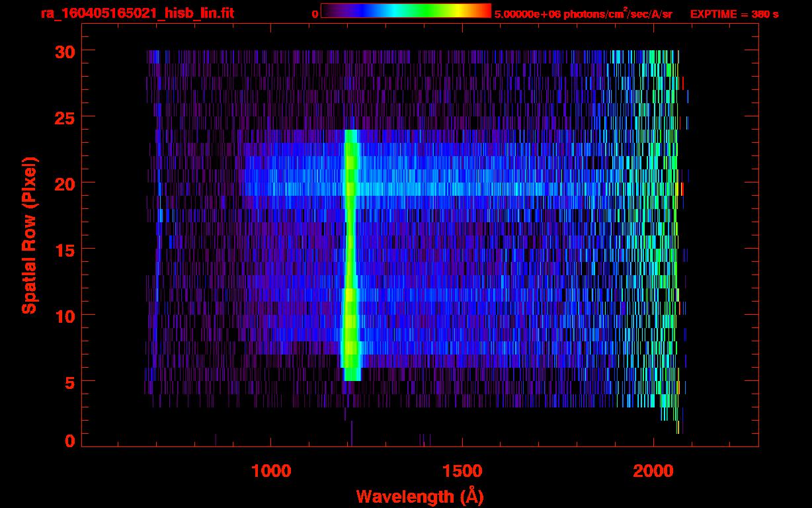Pick the rainbow color scale bar
812x508 pixels.
[406, 11]
